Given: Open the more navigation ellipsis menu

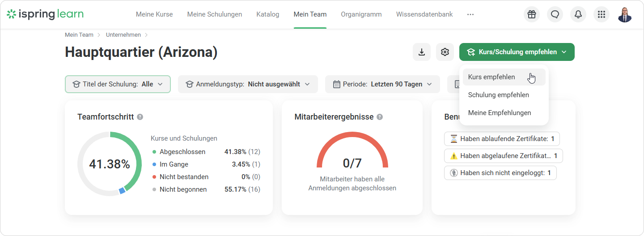Looking at the screenshot, I should coord(470,14).
